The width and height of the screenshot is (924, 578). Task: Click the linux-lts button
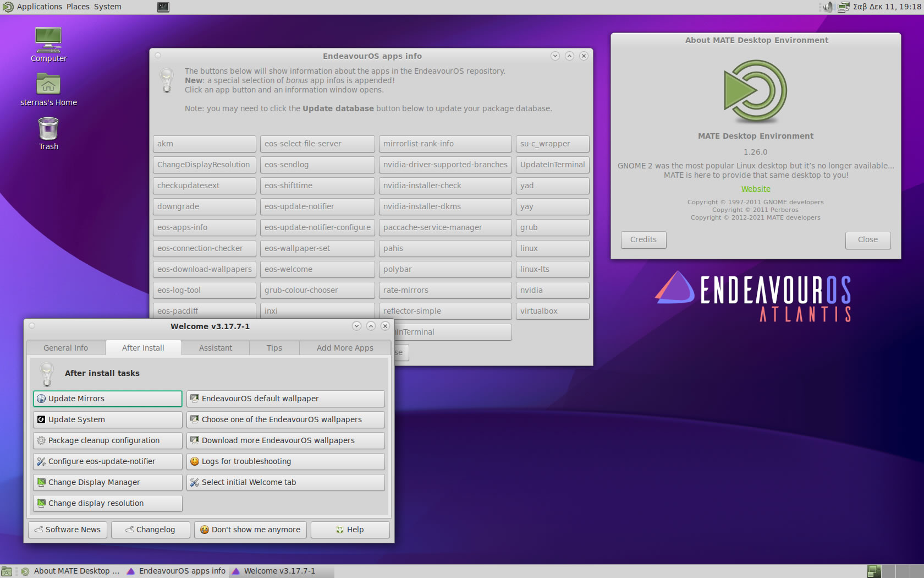pyautogui.click(x=552, y=269)
